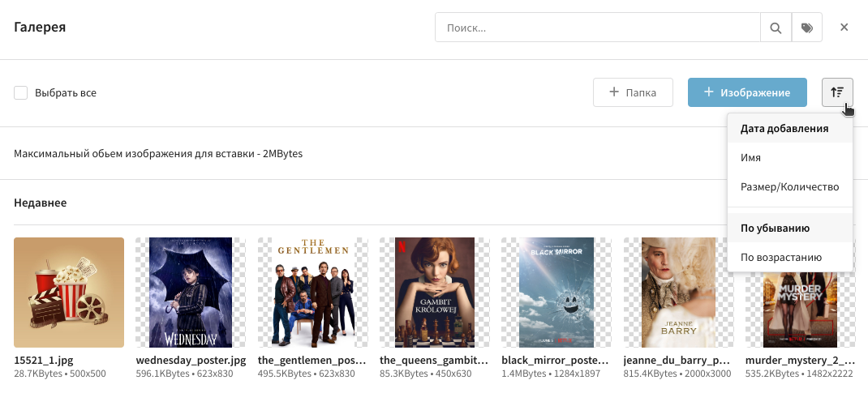Focus the 'Поиск...' search field

[x=598, y=28]
